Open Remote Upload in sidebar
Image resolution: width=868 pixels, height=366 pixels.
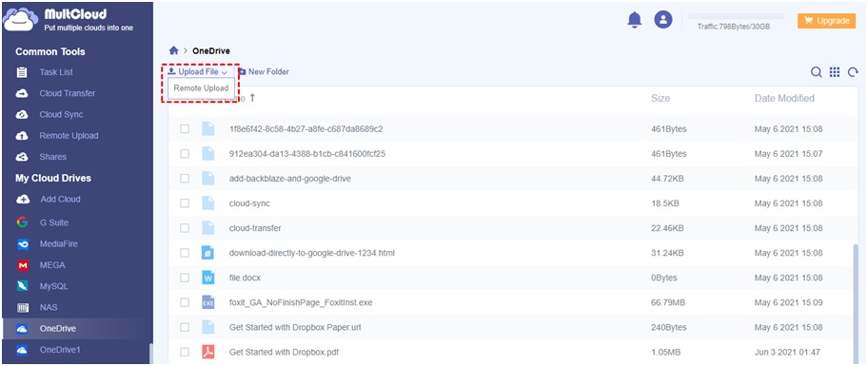(x=69, y=135)
